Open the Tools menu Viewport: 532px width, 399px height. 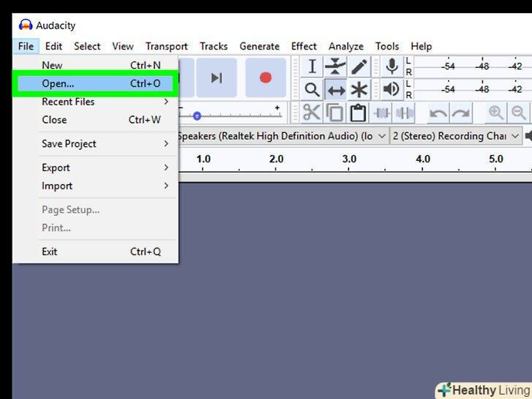pos(387,46)
